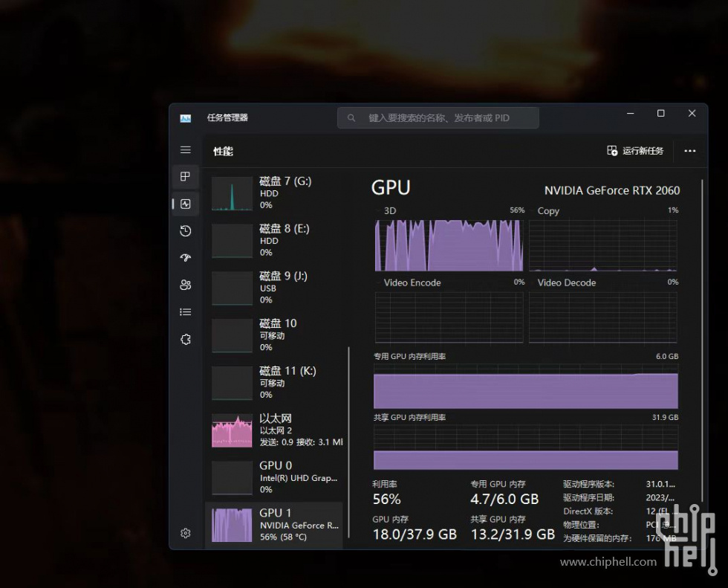Click 磁盘 7 usage graph thumbnail
The height and width of the screenshot is (588, 728).
pyautogui.click(x=232, y=194)
